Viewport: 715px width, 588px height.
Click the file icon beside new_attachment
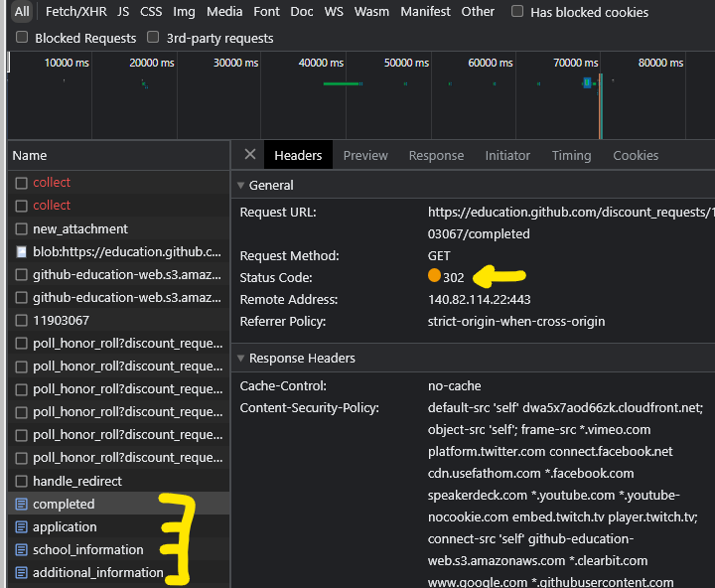click(x=21, y=229)
